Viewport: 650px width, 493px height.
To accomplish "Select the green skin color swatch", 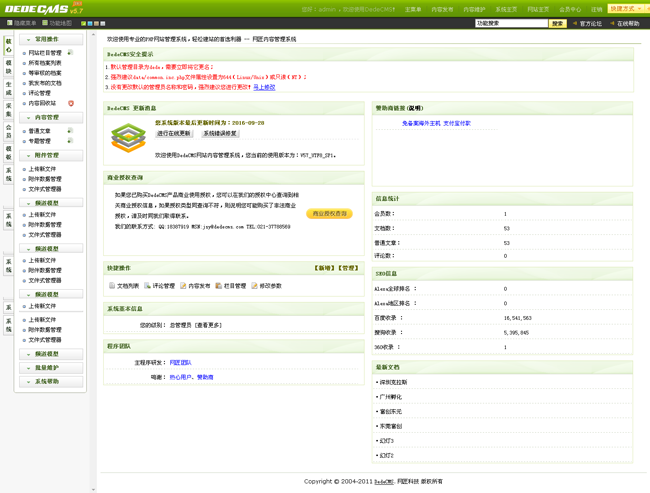I will (83, 24).
